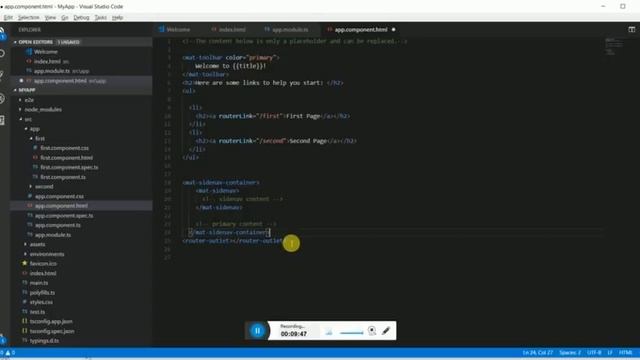640x360 pixels.
Task: Click the split editor icon
Action: coord(631,29)
